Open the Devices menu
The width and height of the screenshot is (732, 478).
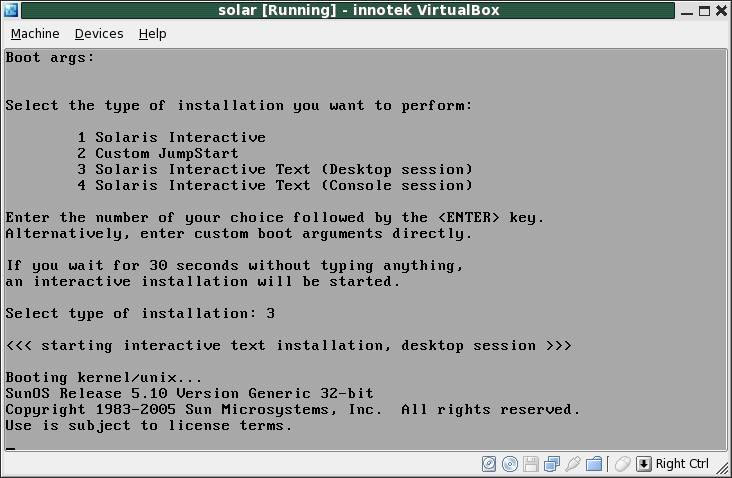(x=99, y=34)
